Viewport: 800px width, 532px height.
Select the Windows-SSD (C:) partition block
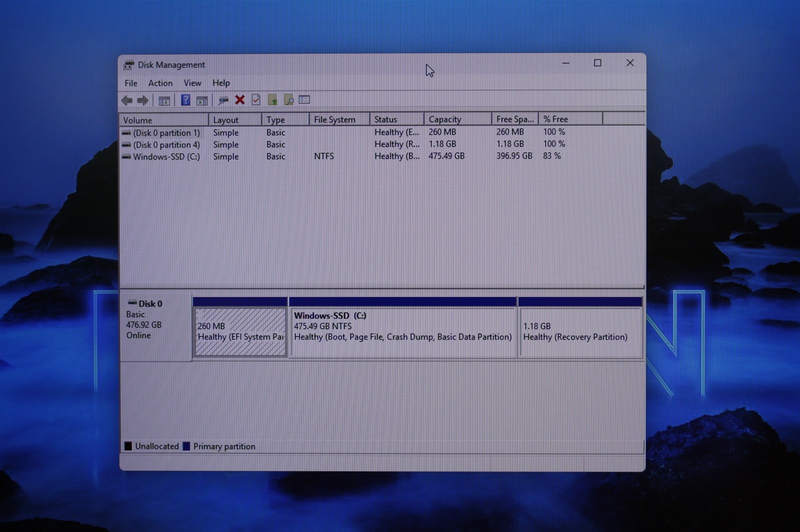[x=403, y=331]
